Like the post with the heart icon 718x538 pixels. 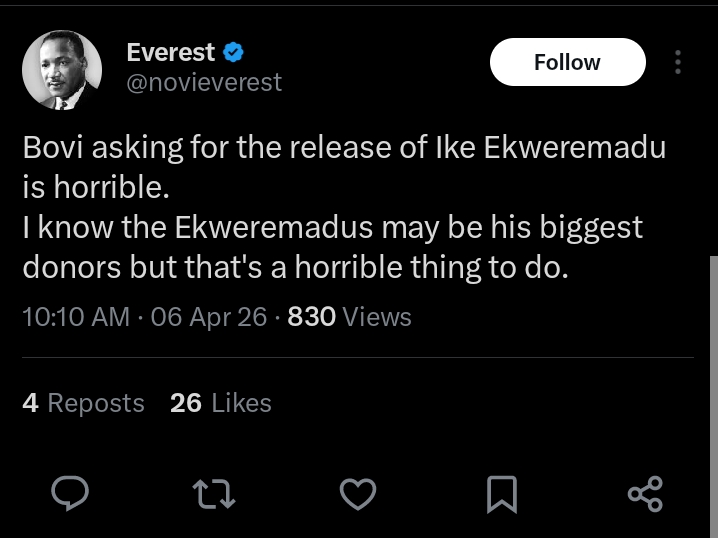pos(359,493)
